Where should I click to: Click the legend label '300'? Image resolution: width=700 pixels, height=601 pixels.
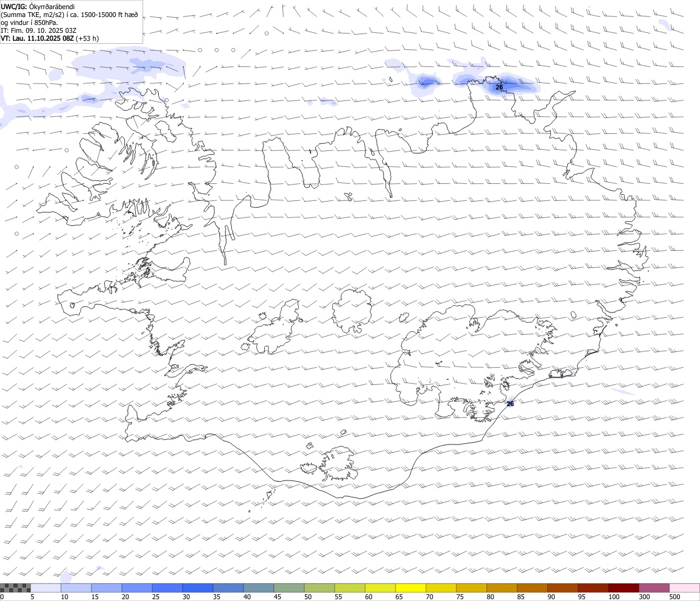click(x=644, y=597)
